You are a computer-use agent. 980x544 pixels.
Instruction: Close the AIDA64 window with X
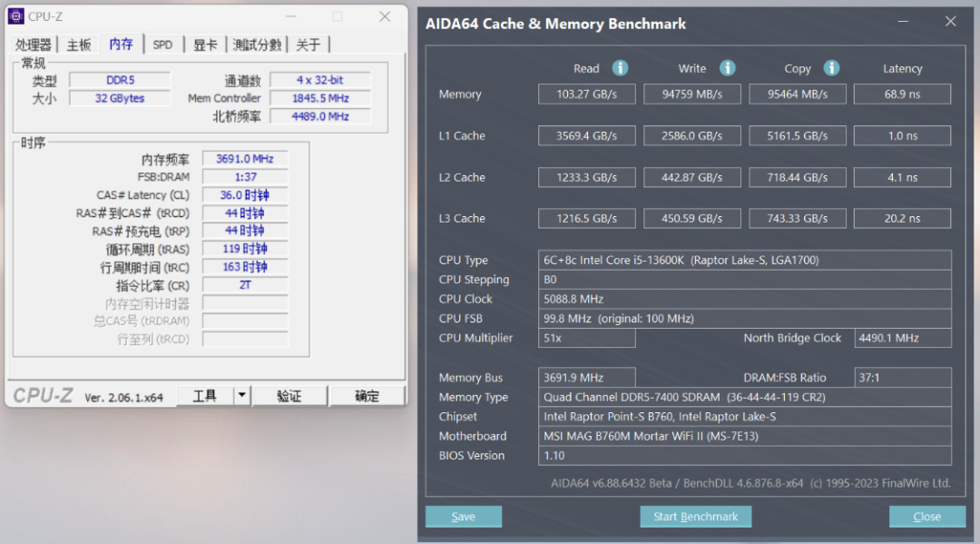coord(951,22)
